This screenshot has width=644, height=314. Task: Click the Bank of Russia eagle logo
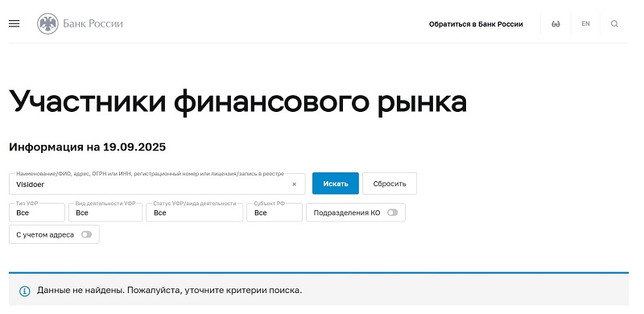48,24
